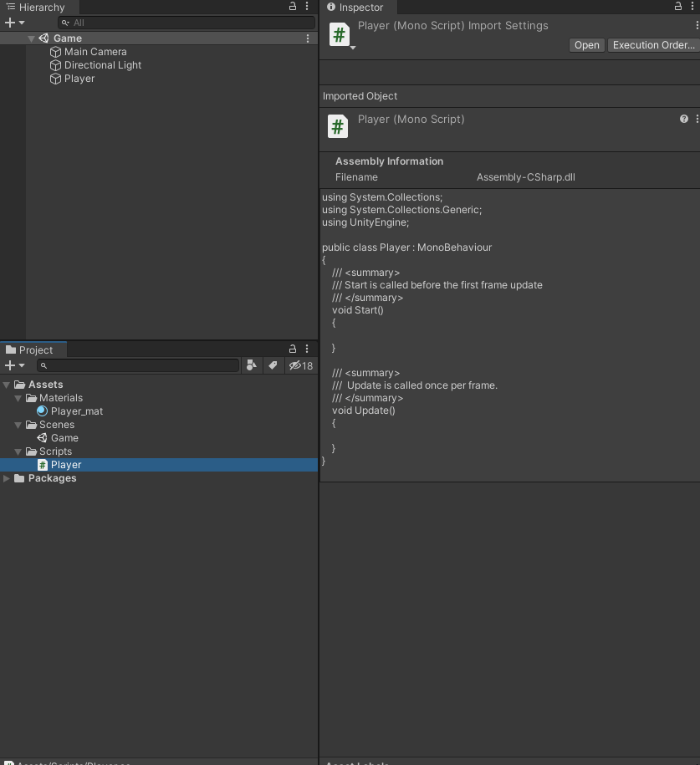Click the cube icon next to Main Camera
This screenshot has width=700, height=765.
pyautogui.click(x=56, y=52)
